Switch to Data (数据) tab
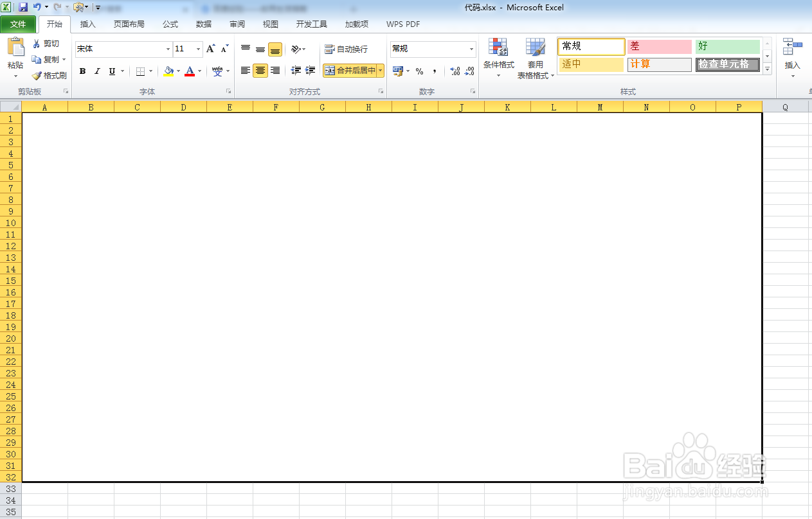 tap(204, 24)
